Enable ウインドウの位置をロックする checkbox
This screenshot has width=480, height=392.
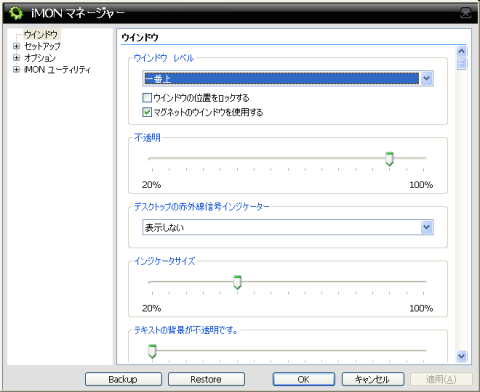click(x=147, y=98)
